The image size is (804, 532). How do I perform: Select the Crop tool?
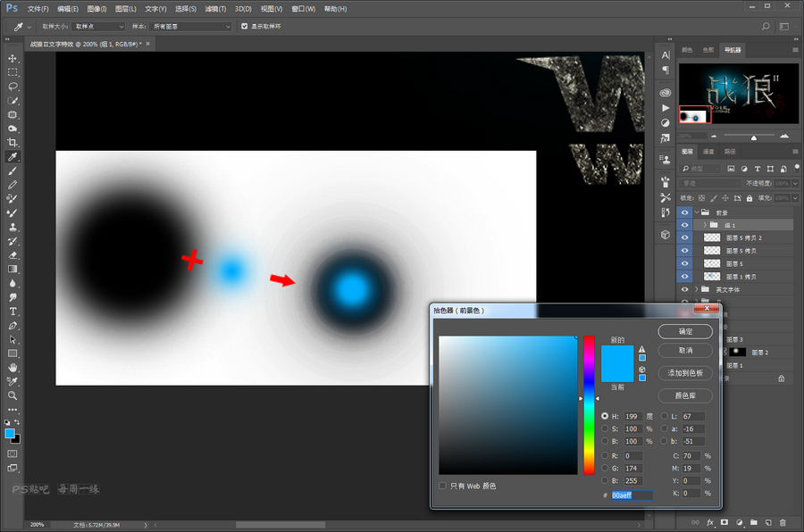coord(13,143)
